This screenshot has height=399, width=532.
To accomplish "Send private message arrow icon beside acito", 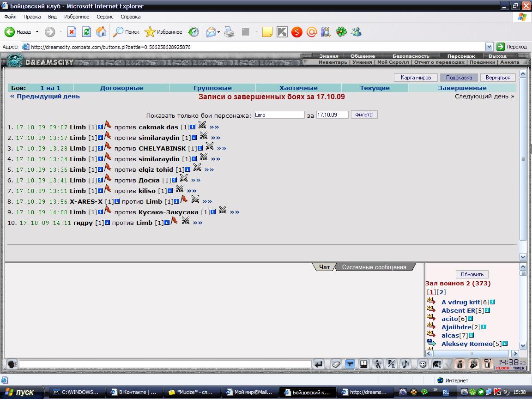I will click(431, 318).
